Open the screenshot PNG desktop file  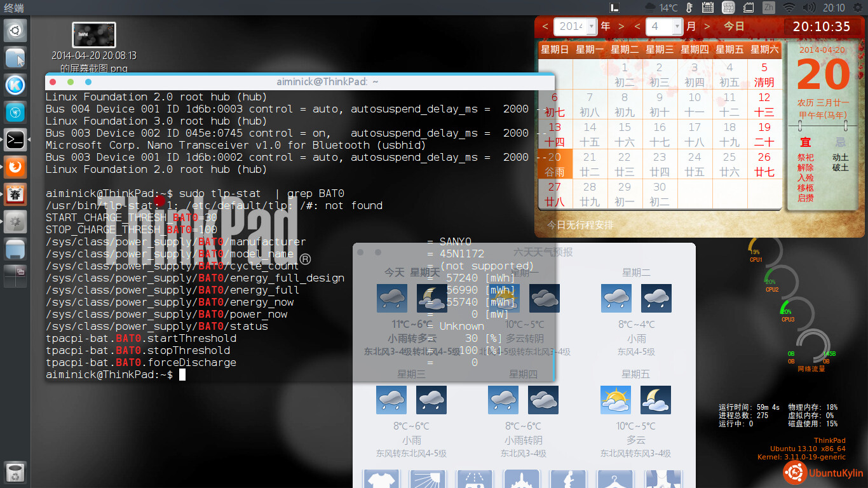pos(94,36)
